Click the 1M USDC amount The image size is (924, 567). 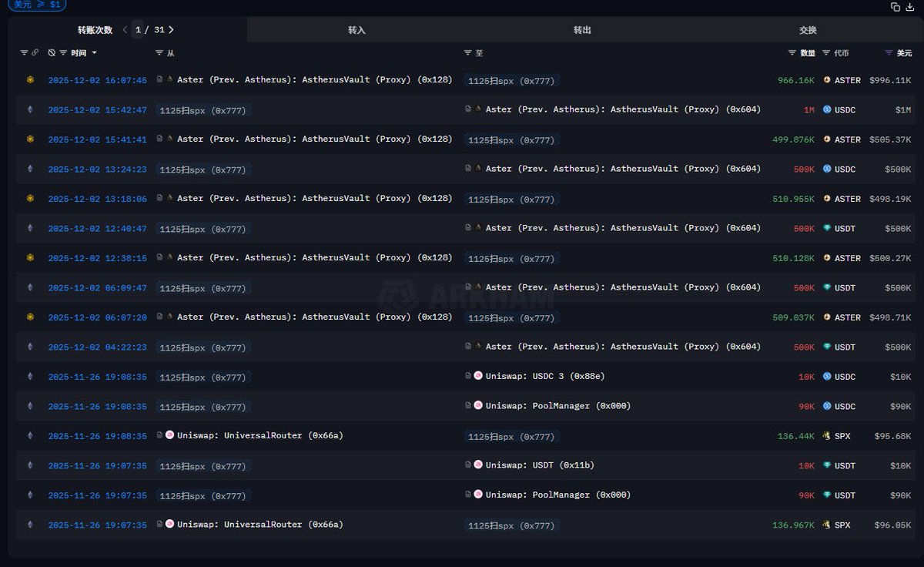(x=809, y=110)
